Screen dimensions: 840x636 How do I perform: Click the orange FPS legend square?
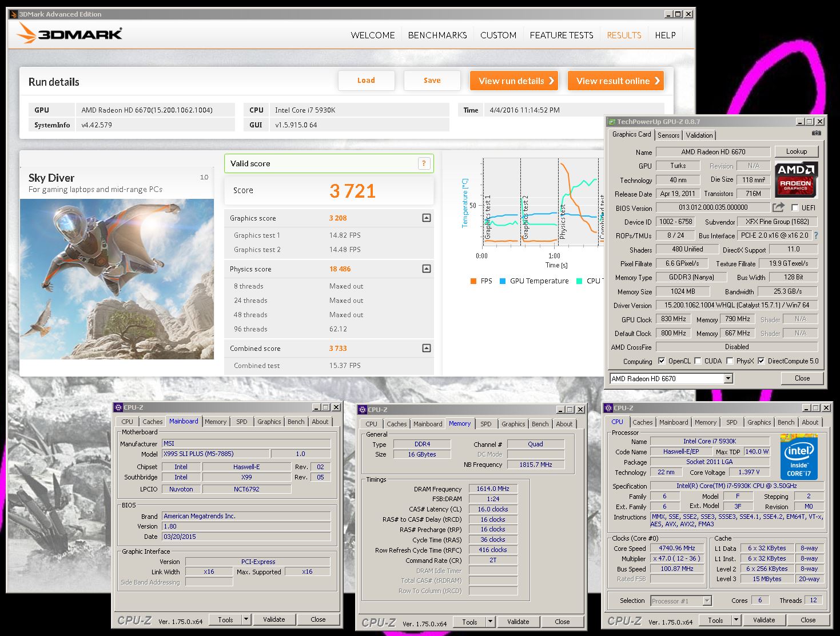pos(473,281)
